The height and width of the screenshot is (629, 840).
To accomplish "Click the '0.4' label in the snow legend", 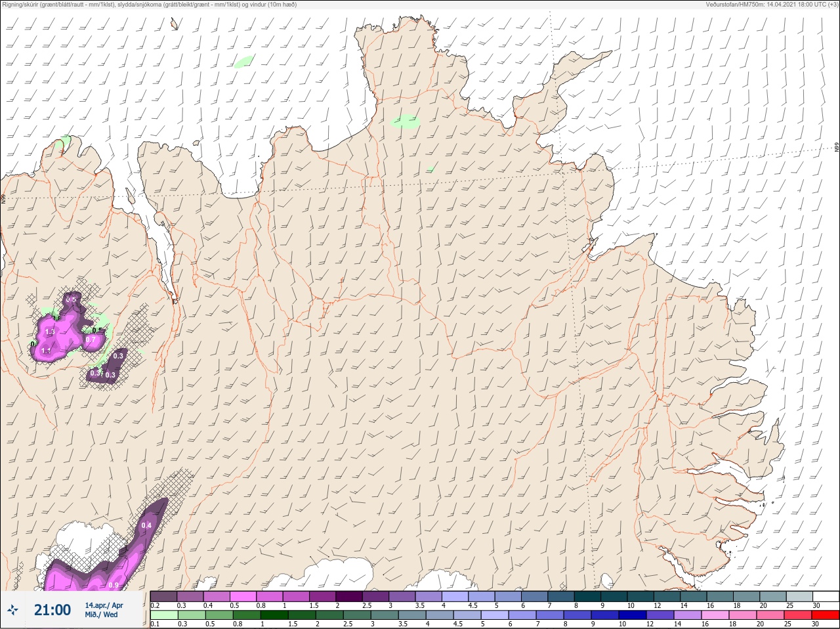I will (x=208, y=605).
